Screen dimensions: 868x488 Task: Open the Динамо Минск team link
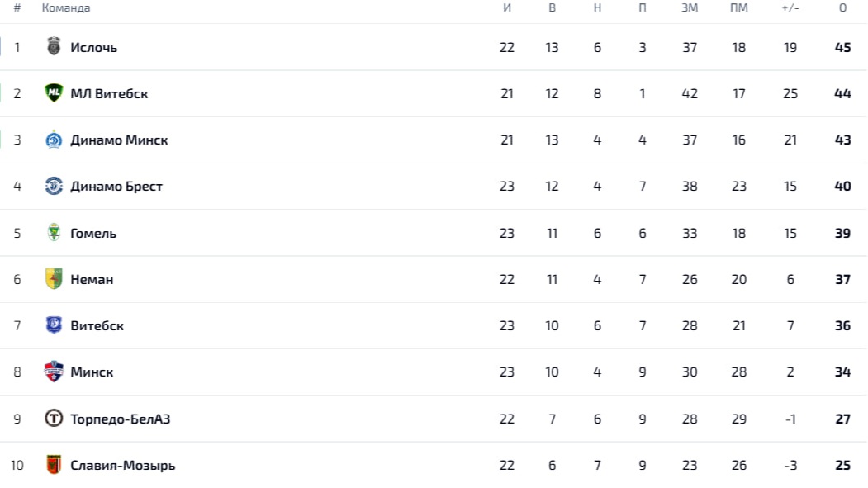tap(119, 140)
